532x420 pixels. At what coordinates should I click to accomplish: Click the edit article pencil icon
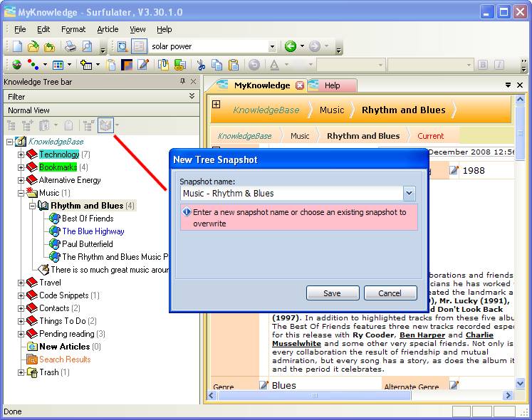[x=143, y=65]
